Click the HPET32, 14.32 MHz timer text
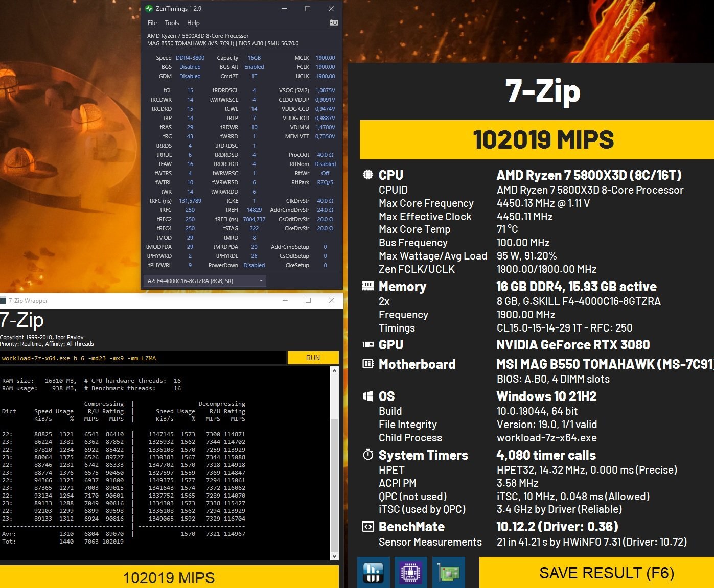The height and width of the screenshot is (588, 714). tap(587, 469)
